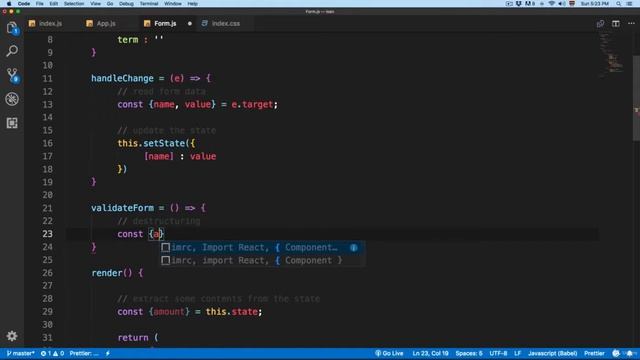Open Spotlight search in the macOS menu bar
The image size is (640, 360).
(x=619, y=4)
